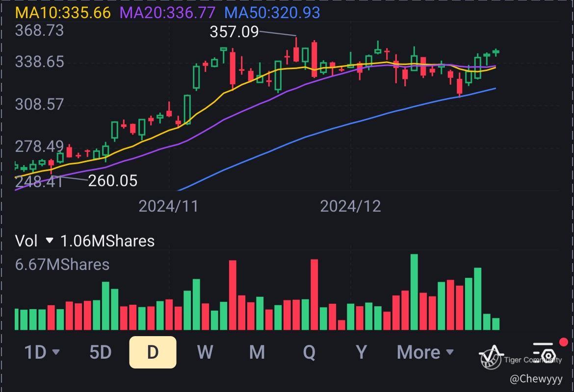Click the last volume bar on right
The height and width of the screenshot is (392, 574).
pos(496,324)
